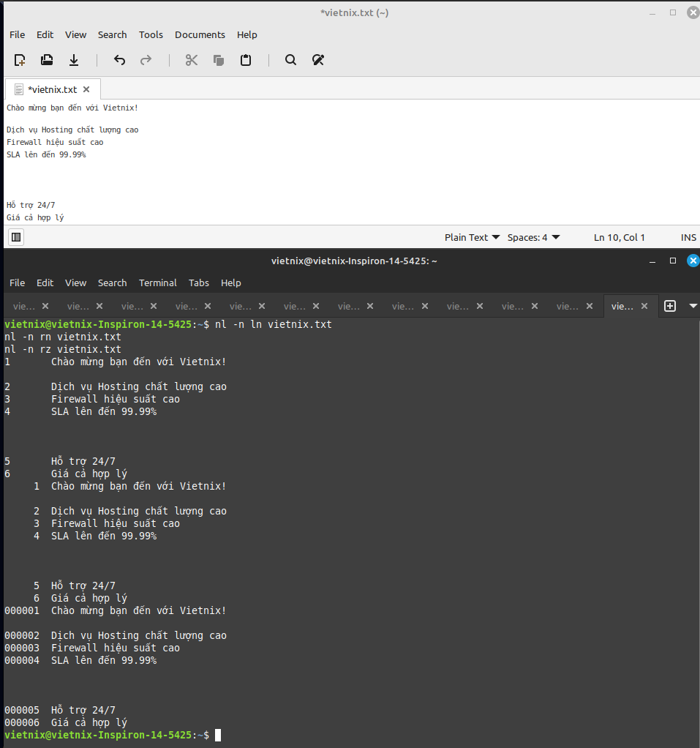This screenshot has width=700, height=748.
Task: Open the editor File menu
Action: (17, 35)
